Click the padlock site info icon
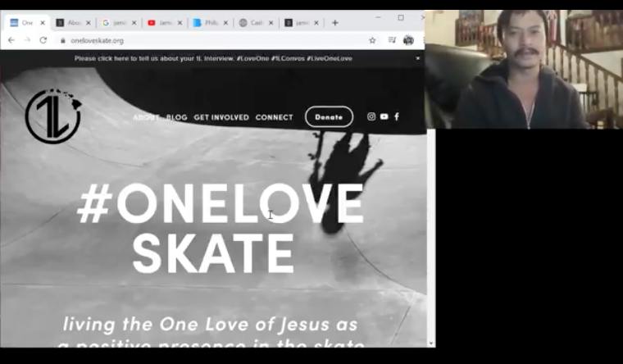 click(63, 40)
